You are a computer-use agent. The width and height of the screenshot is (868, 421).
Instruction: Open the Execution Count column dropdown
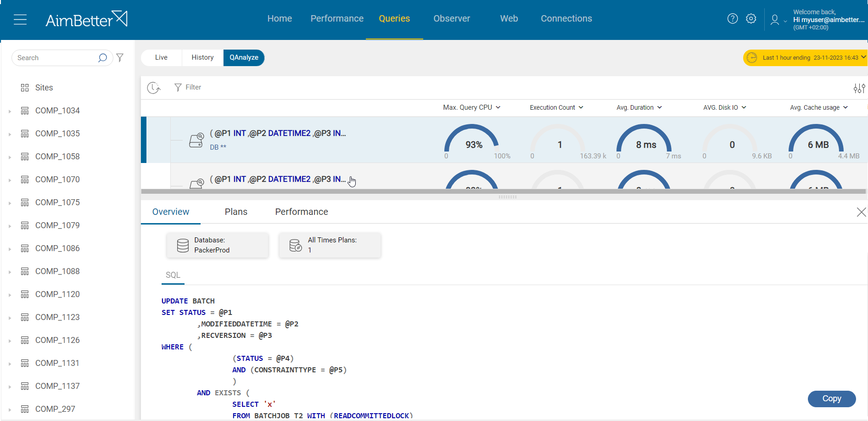[556, 107]
